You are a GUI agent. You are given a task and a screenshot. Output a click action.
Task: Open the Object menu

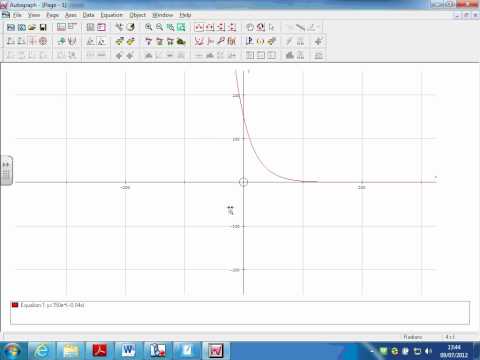[x=137, y=15]
